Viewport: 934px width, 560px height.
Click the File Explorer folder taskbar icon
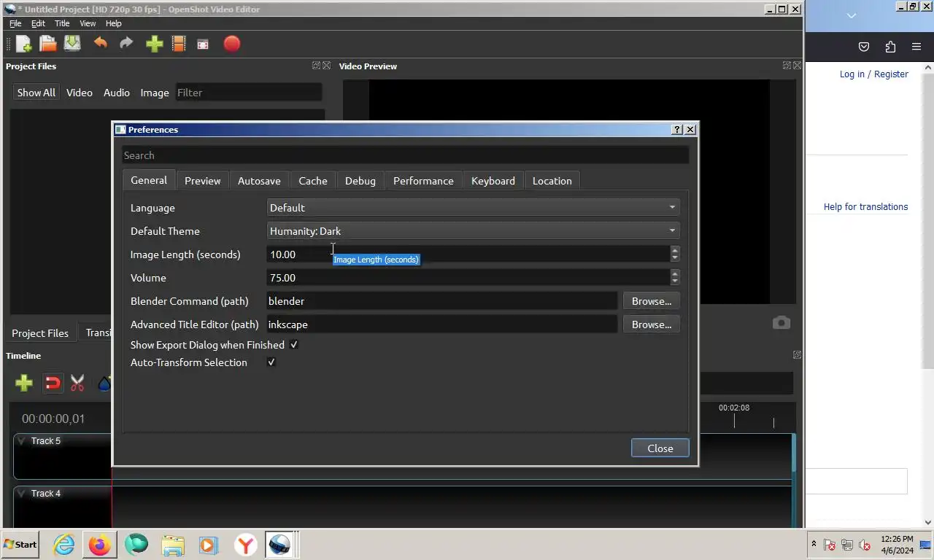click(x=173, y=545)
